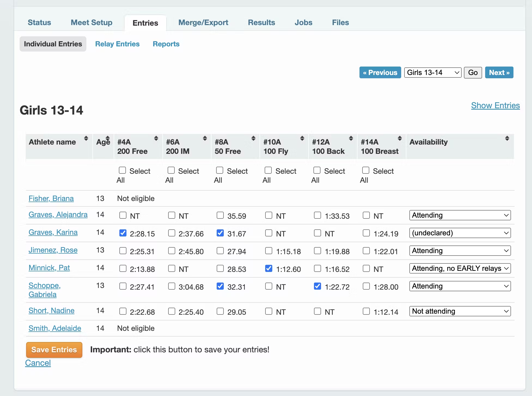Check Pat Minnick 200 Free 2:13.88
The height and width of the screenshot is (396, 532).
pos(123,268)
